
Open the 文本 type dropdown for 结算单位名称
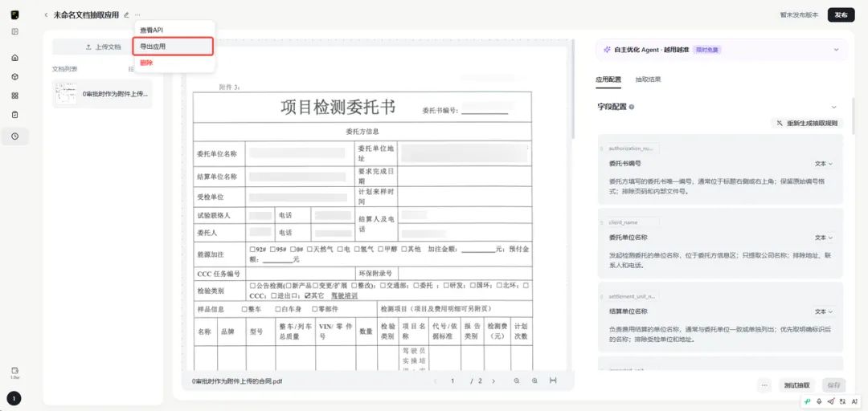[824, 311]
